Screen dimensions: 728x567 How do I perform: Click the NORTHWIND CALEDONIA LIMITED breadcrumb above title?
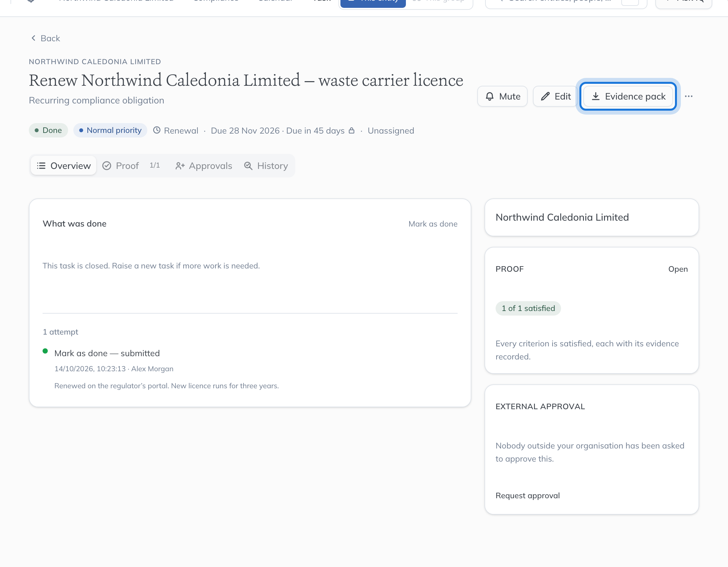(95, 62)
